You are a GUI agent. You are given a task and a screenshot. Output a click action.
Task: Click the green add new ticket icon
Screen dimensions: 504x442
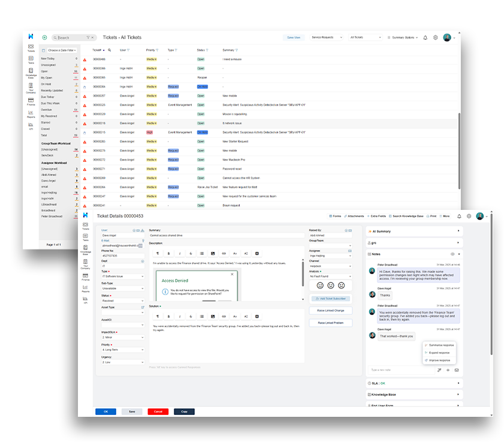pos(45,38)
